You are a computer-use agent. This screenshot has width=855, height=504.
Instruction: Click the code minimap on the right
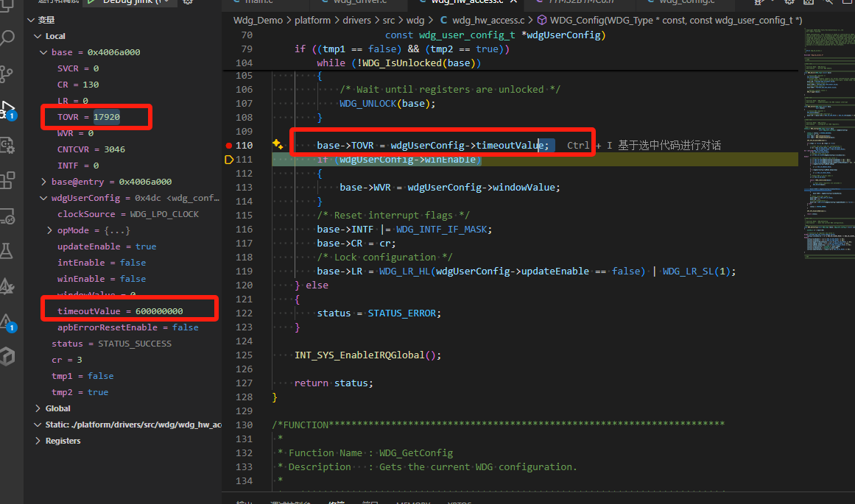828,142
